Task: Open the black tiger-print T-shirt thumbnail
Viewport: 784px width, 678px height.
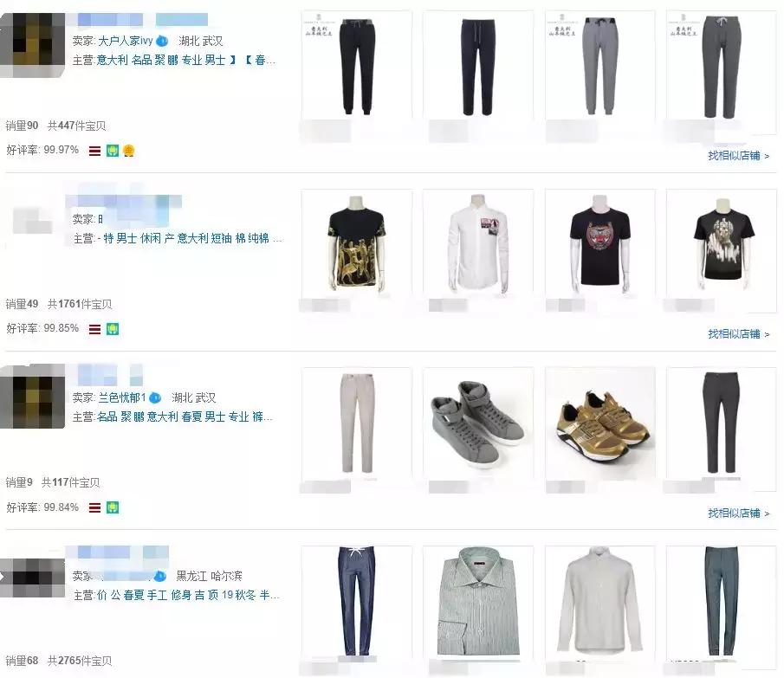Action: click(x=600, y=244)
